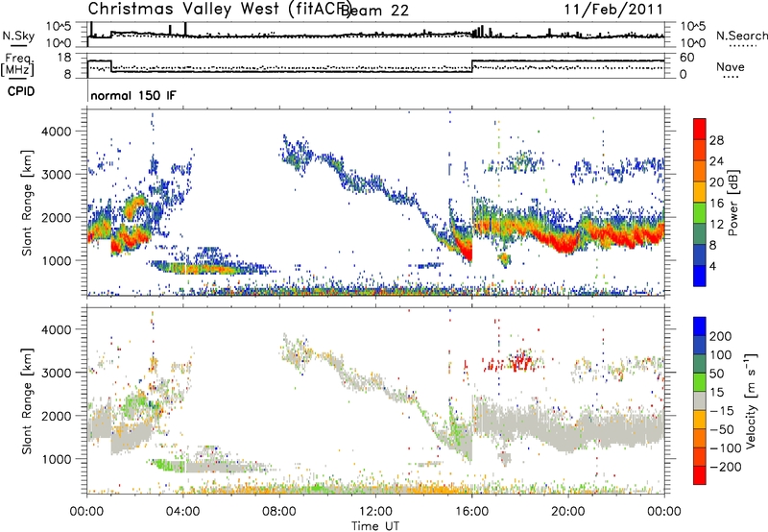768x532 pixels.
Task: Click the '11/Feb/2011' date label
Action: coord(613,10)
